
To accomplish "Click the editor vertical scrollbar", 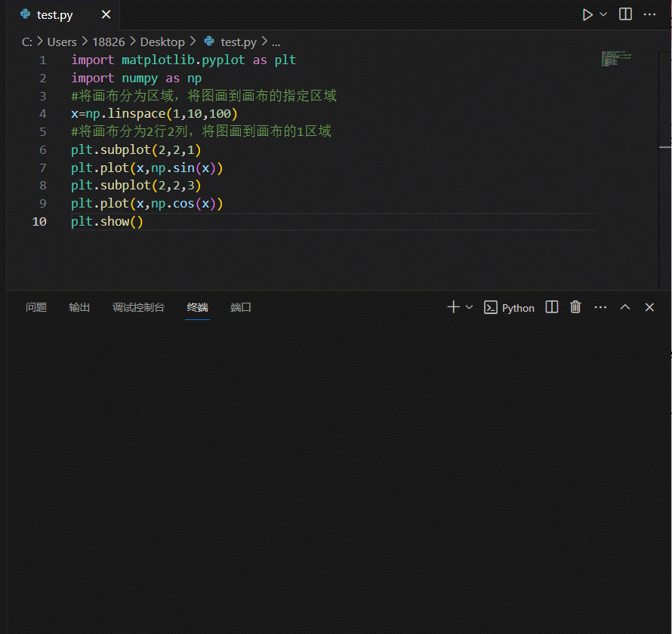I will coord(664,171).
